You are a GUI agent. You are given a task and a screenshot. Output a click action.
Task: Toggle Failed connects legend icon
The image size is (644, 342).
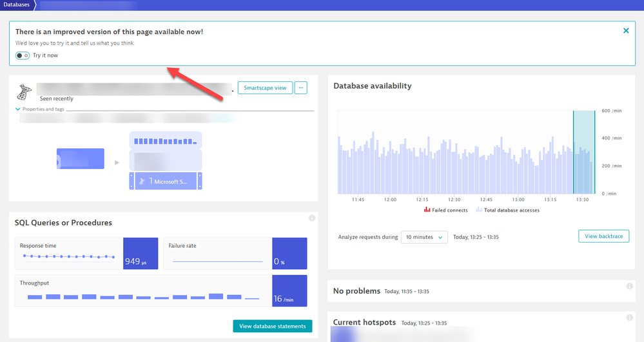pyautogui.click(x=427, y=210)
